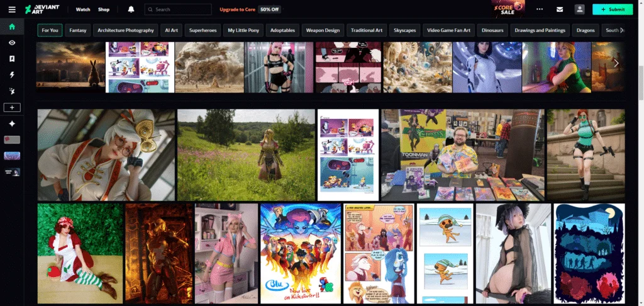Open the Minions comic page in grid
644x306 pixels.
(348, 155)
